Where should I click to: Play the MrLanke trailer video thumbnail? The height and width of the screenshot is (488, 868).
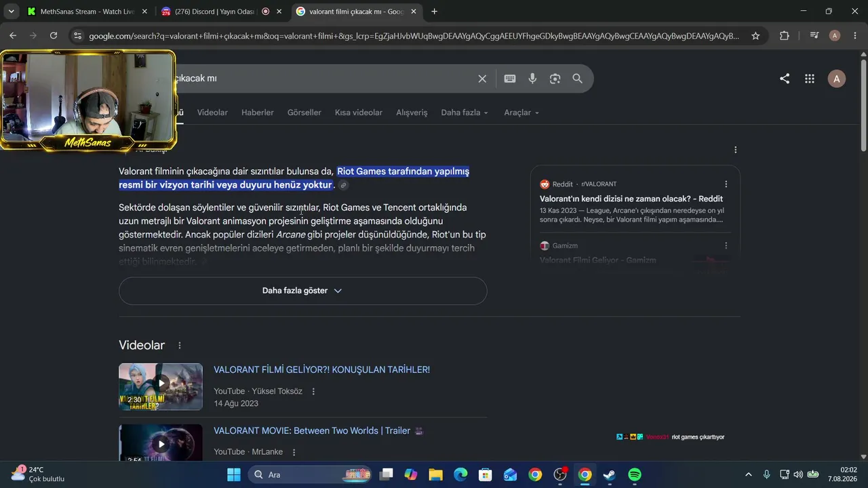click(x=161, y=443)
